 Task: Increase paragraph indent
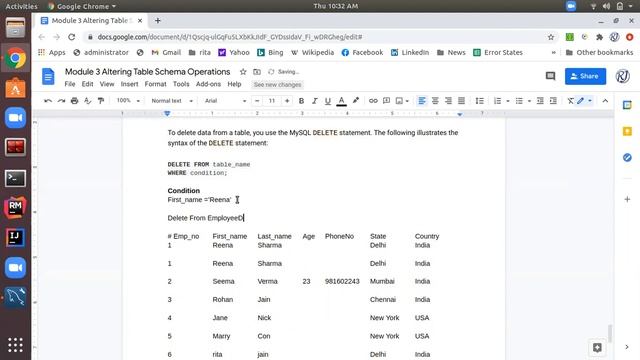pyautogui.click(x=553, y=101)
